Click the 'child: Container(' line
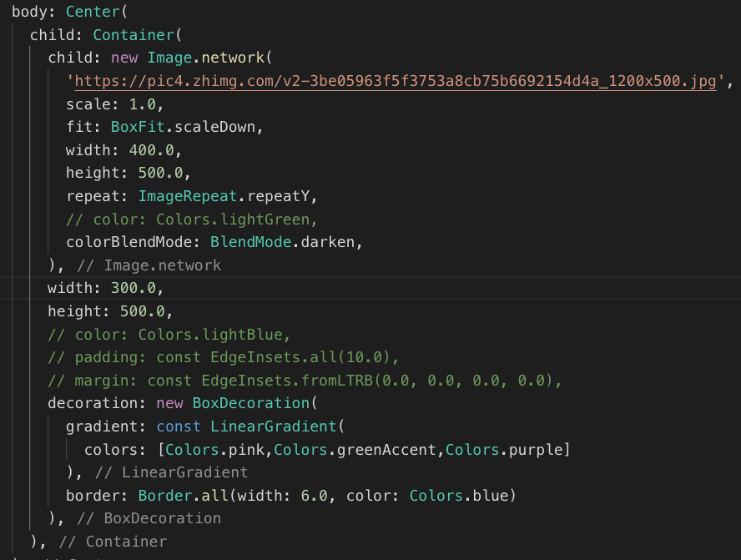Viewport: 741px width, 560px height. [x=106, y=35]
